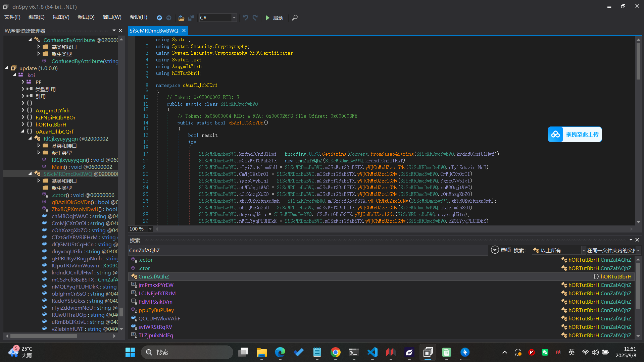Close the 搜索 panel
Viewport: 644px width, 362px height.
[x=637, y=240]
